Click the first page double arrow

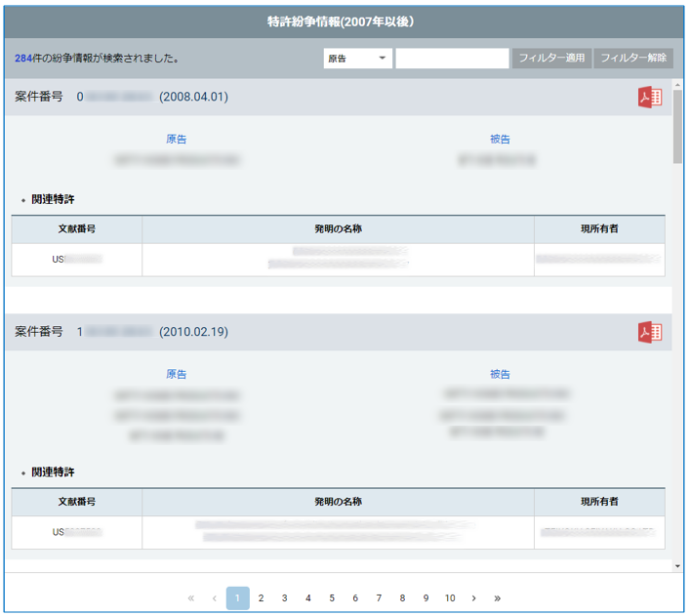click(x=191, y=598)
